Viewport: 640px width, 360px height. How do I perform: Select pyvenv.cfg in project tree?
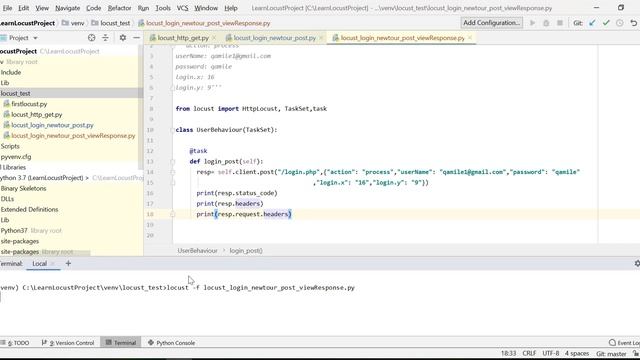pyautogui.click(x=16, y=157)
